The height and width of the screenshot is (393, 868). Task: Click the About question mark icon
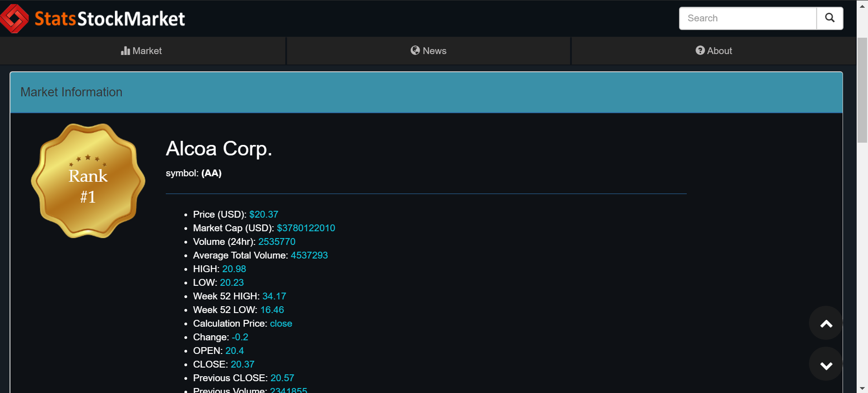(x=700, y=50)
